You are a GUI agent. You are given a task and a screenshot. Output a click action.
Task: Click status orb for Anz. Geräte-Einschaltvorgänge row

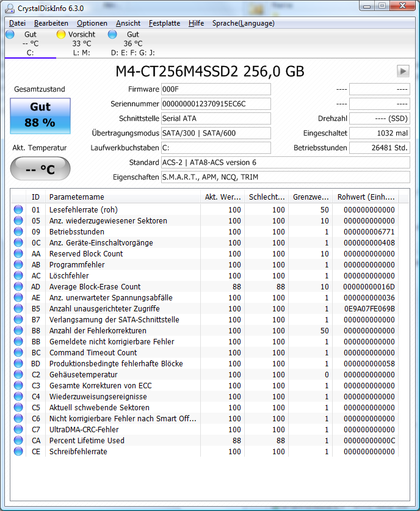[x=18, y=242]
